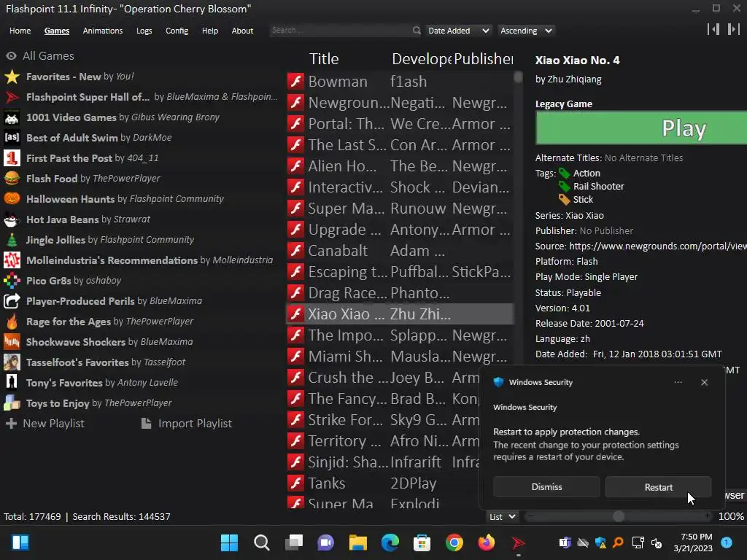Open the Logs tab
This screenshot has width=747, height=560.
click(x=144, y=31)
